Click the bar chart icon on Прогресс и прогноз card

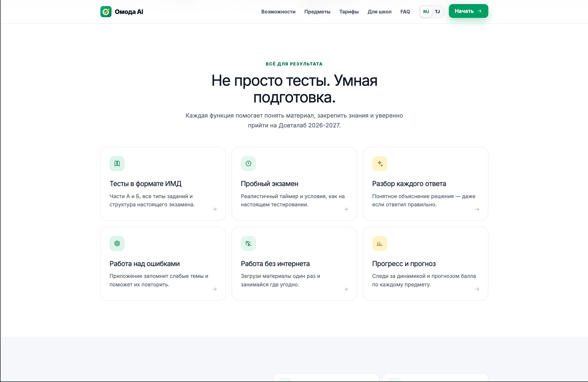tap(379, 243)
